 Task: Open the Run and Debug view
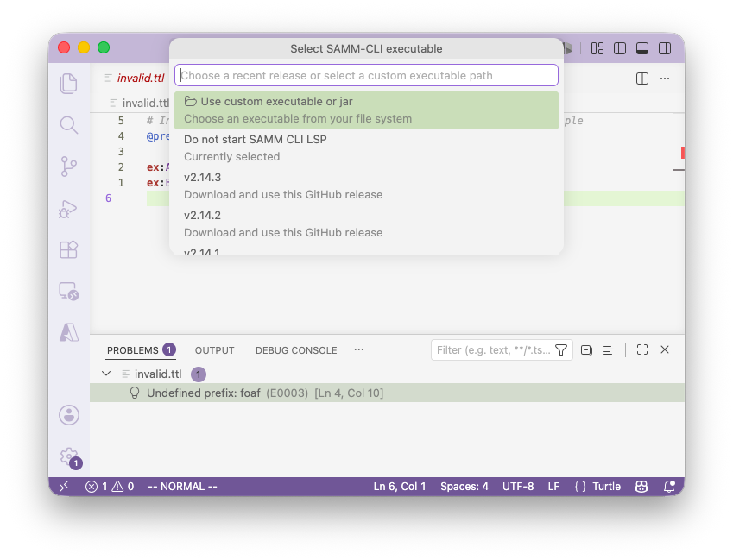tap(69, 208)
